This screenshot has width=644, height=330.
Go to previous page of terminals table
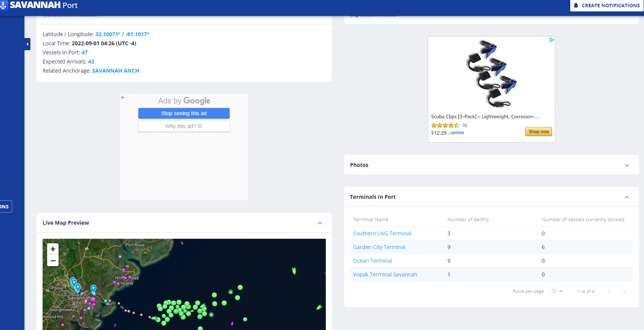pos(609,291)
